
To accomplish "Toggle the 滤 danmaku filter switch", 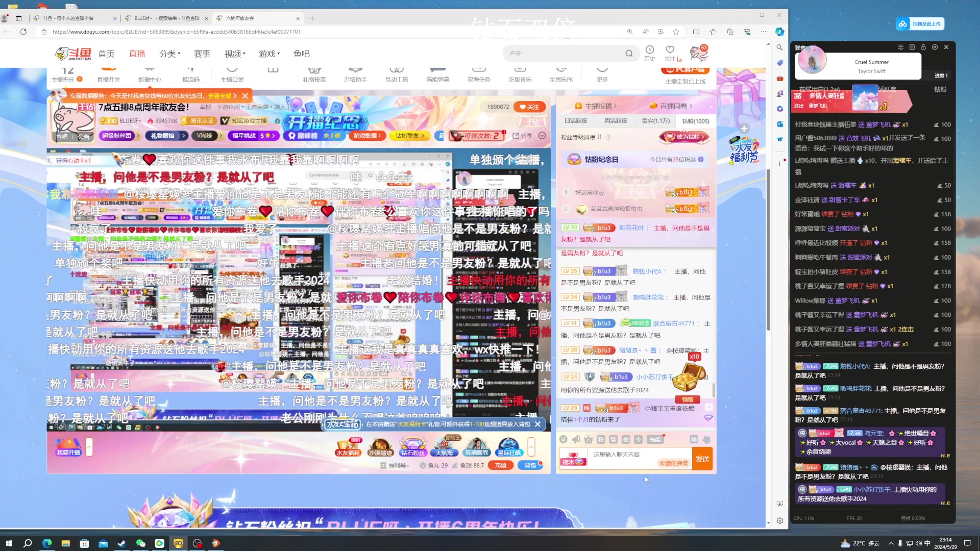I will [695, 439].
